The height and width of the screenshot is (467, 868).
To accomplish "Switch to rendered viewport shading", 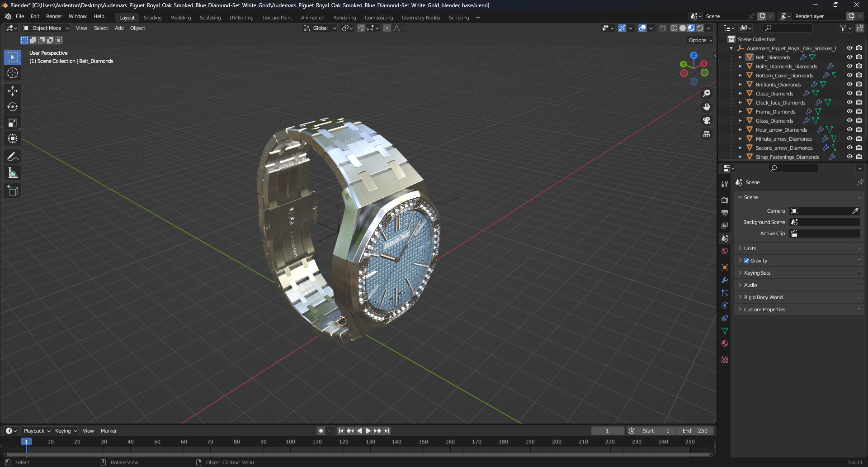I will tap(700, 28).
